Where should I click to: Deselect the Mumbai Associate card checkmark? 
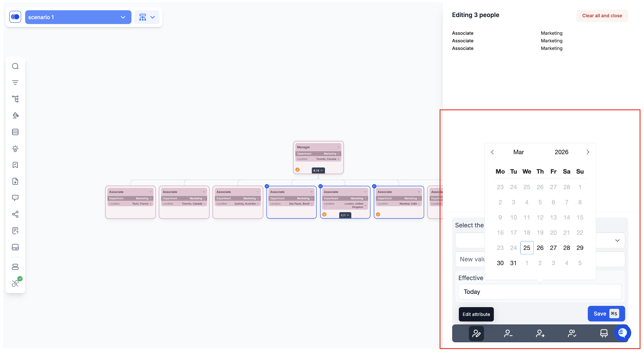coord(374,186)
